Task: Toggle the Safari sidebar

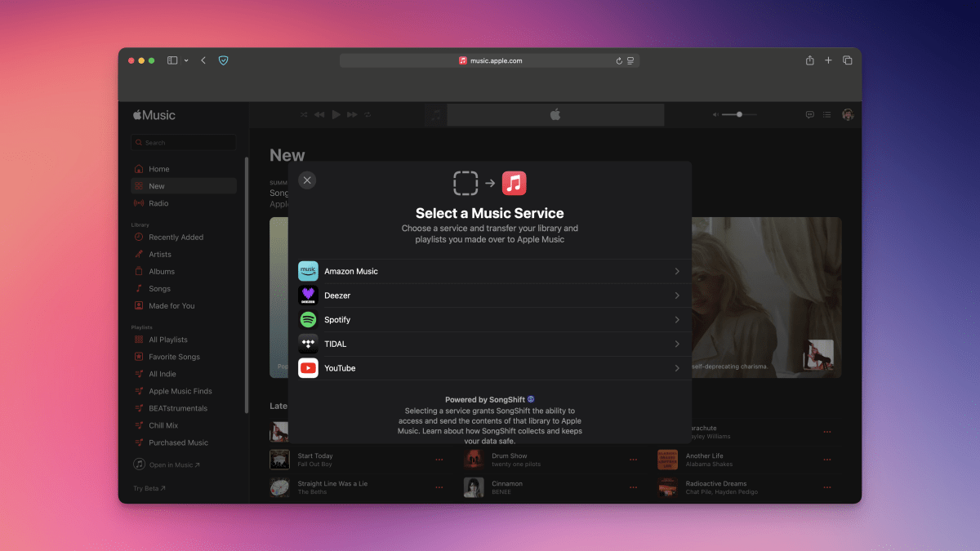Action: [x=172, y=60]
